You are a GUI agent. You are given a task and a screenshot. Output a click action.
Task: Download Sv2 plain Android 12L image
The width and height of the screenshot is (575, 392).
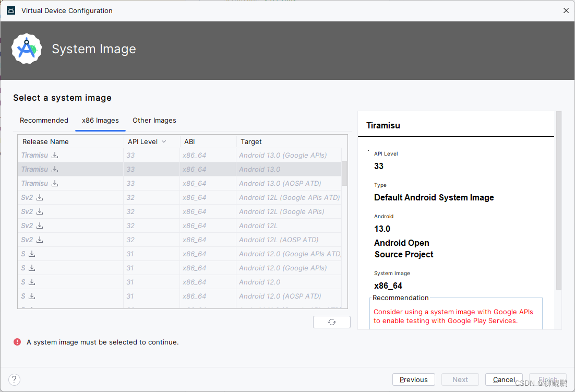coord(40,225)
